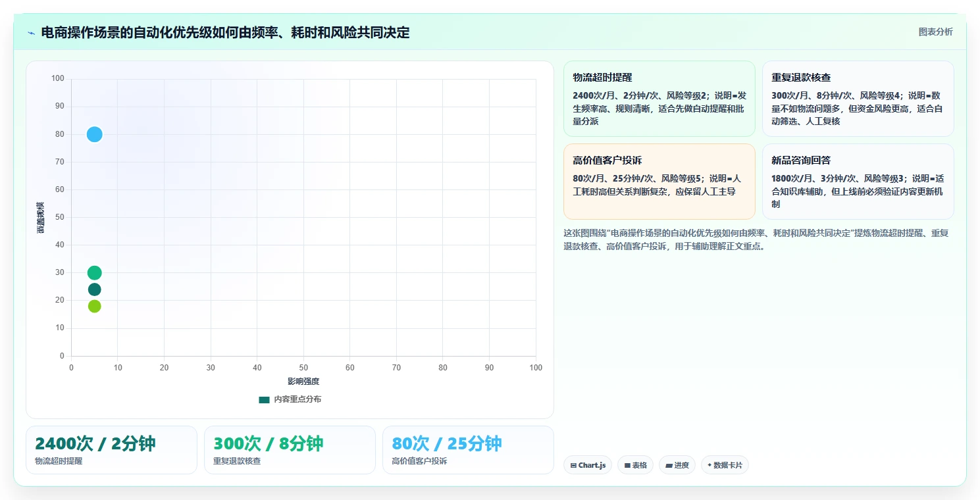Click the y-axis tick label 100
980x500 pixels.
[58, 79]
